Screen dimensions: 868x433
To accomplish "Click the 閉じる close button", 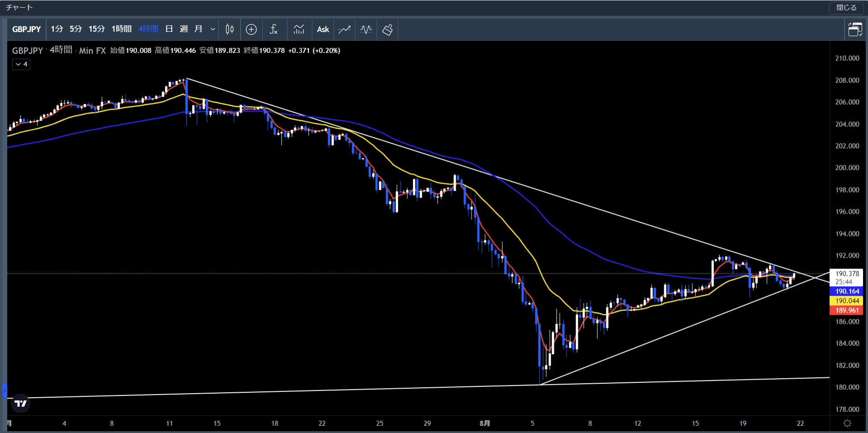I will click(846, 8).
